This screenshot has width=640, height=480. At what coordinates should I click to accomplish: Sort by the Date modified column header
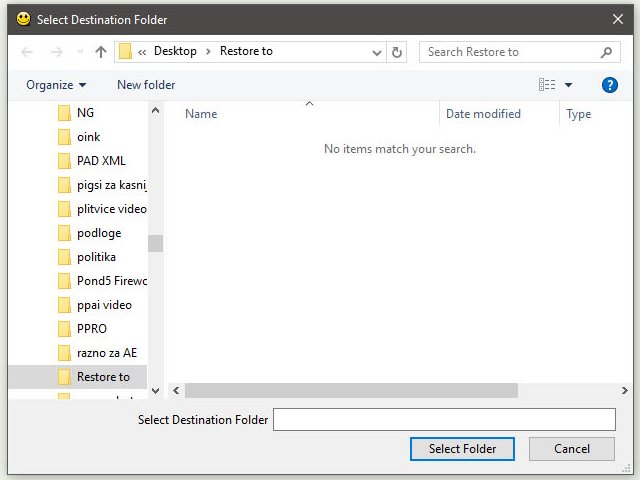point(483,114)
